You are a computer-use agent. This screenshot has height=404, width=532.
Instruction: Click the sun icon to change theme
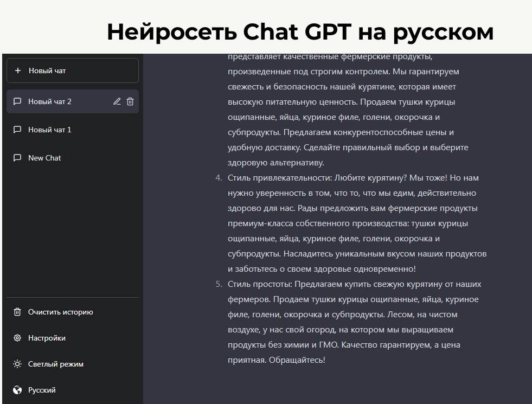point(17,364)
